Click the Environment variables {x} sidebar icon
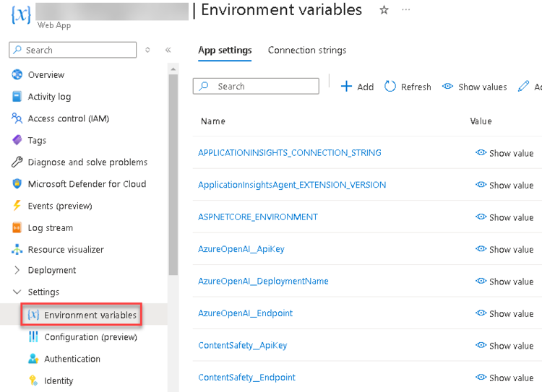Image resolution: width=542 pixels, height=392 pixels. click(33, 315)
